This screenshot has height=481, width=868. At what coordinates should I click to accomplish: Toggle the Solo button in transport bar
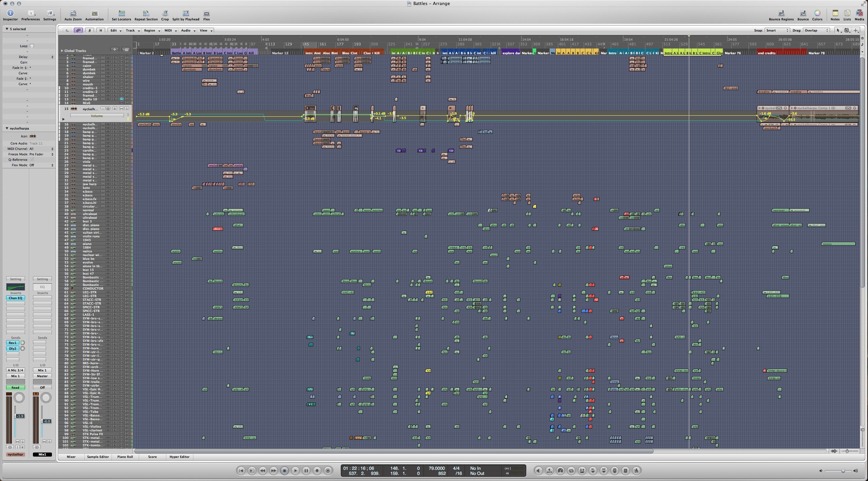click(625, 470)
